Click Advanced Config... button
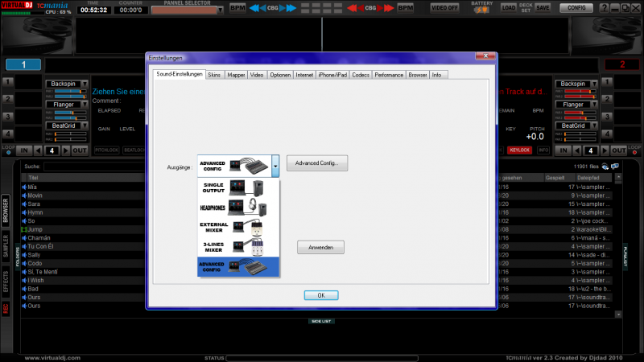644x362 pixels. (317, 163)
